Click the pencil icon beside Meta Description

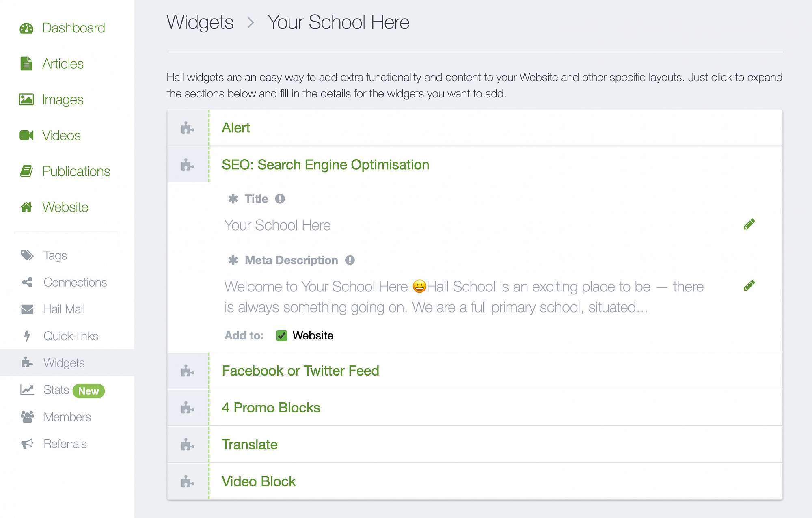click(749, 285)
